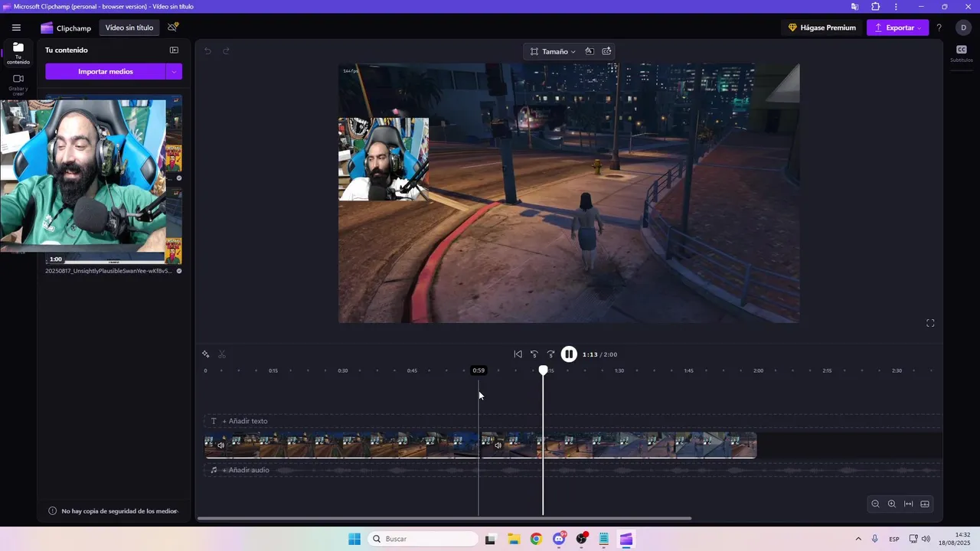
Task: Open File Explorer from the taskbar
Action: pos(513,539)
